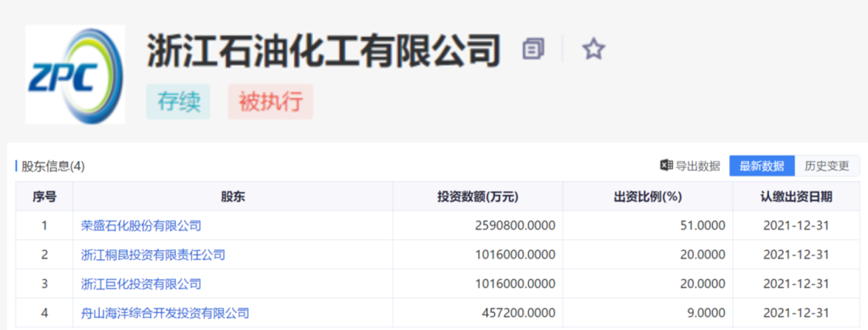
Task: Select 20.0000 ratio in 浙江巨化 row
Action: [648, 284]
